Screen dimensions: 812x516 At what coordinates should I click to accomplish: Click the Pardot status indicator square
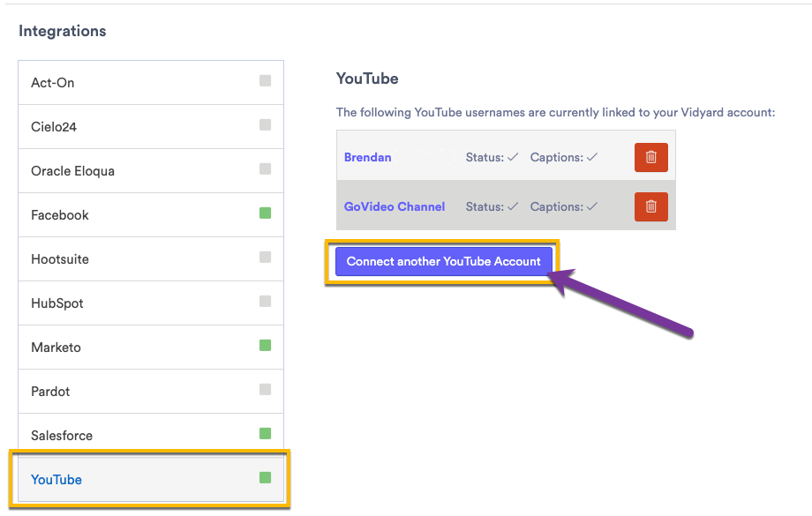click(264, 390)
